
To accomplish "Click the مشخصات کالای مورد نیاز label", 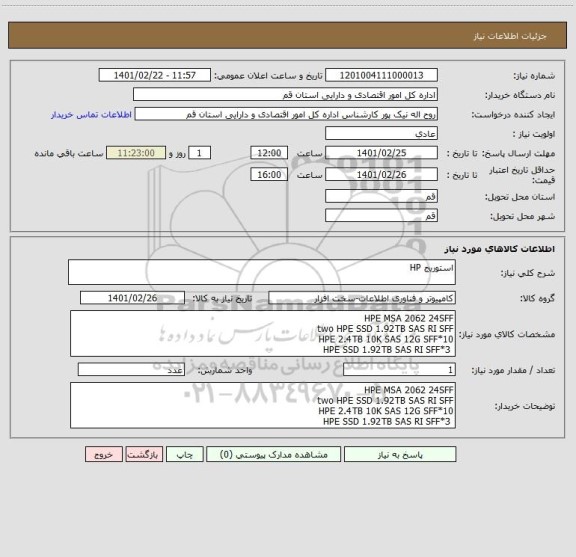I will (507, 334).
